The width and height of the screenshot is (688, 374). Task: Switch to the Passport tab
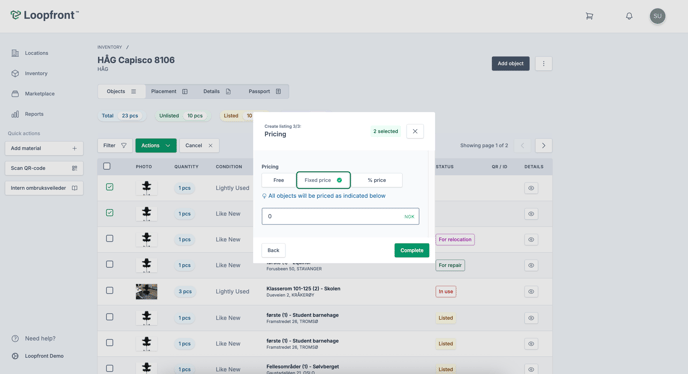click(x=265, y=91)
